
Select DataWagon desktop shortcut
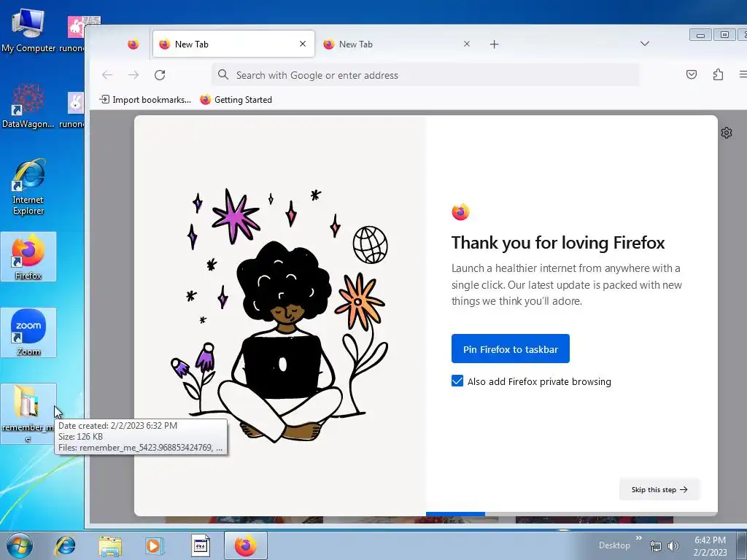[28, 106]
